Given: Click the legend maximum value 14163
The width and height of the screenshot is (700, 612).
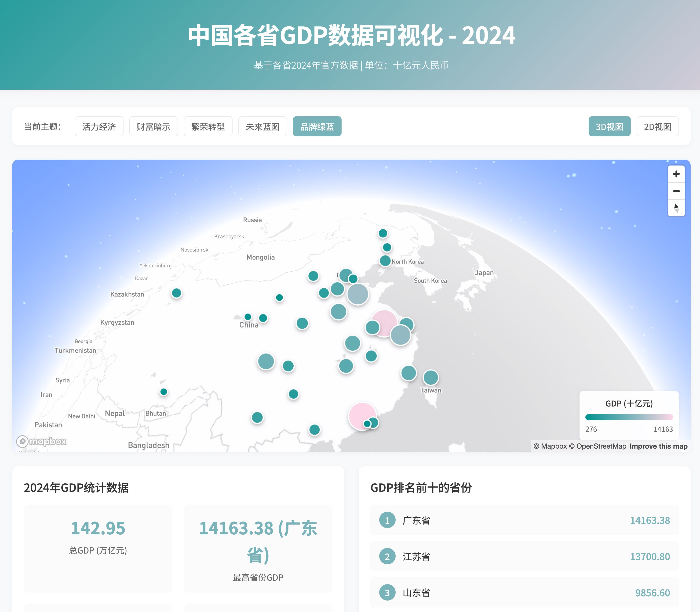Looking at the screenshot, I should tap(663, 429).
